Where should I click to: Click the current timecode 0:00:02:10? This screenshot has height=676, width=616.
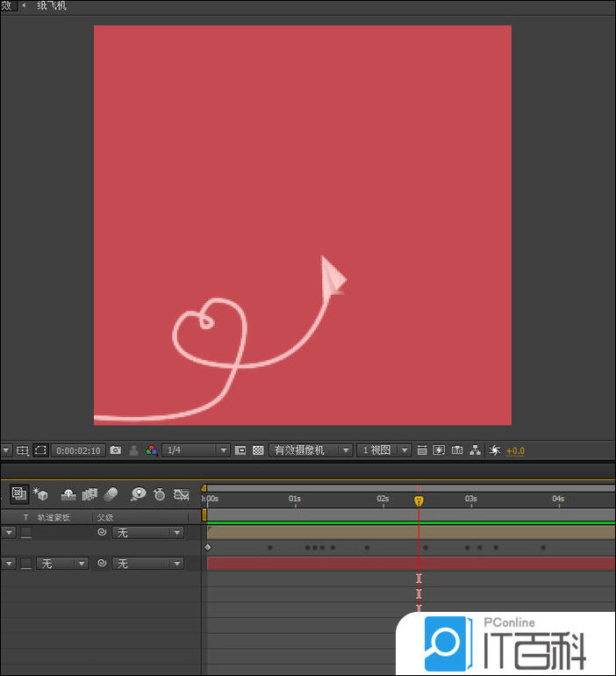[x=78, y=450]
